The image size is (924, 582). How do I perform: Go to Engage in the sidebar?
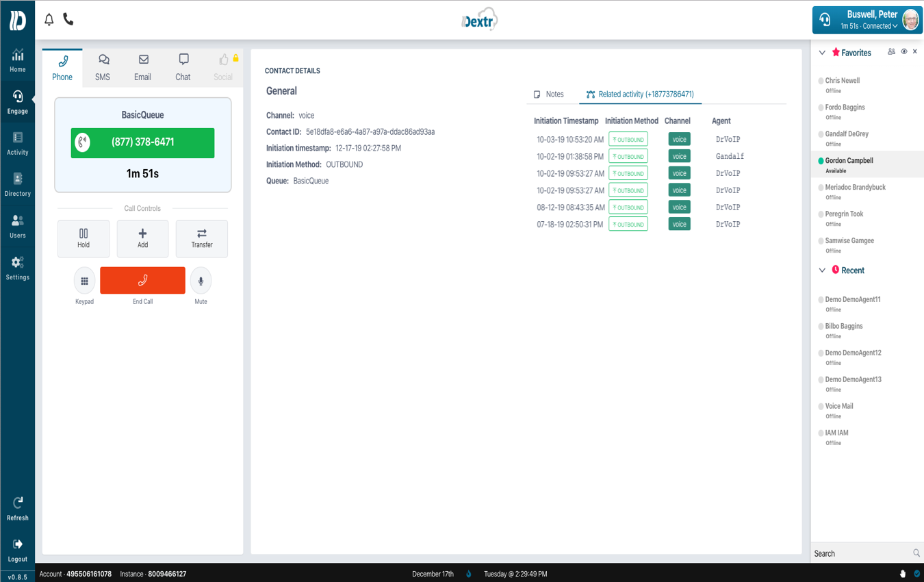pyautogui.click(x=18, y=103)
